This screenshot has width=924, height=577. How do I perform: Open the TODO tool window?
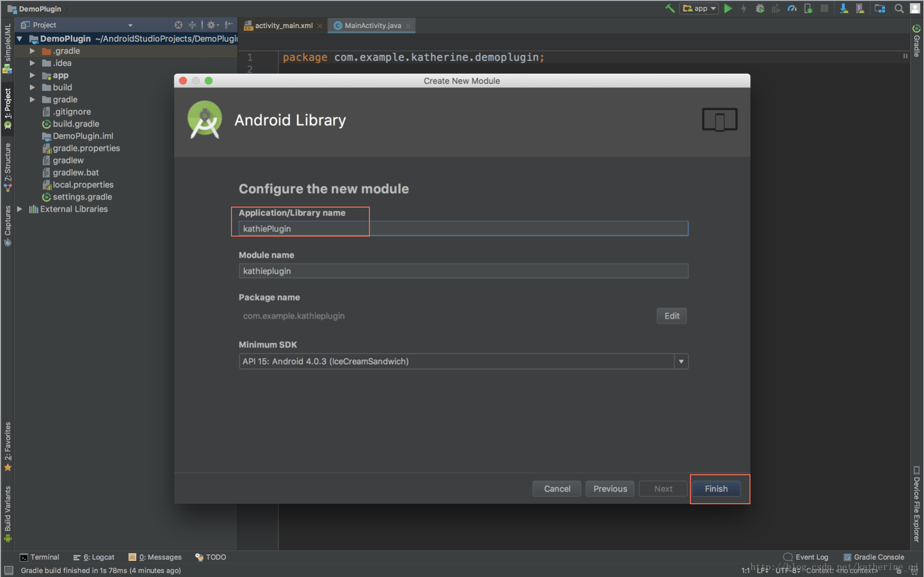coord(211,557)
